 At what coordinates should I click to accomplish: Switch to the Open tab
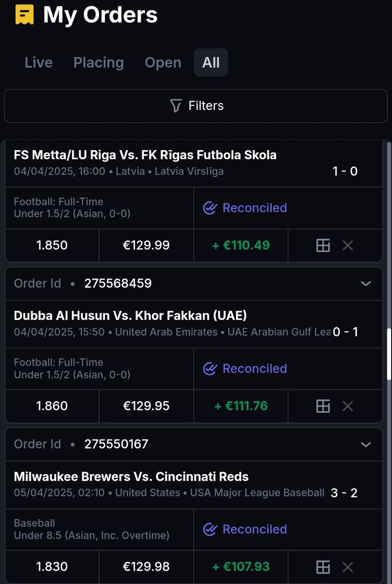[163, 63]
